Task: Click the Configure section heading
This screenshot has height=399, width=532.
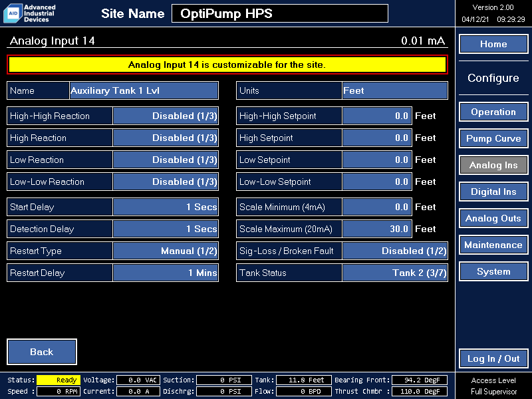Action: pos(493,78)
